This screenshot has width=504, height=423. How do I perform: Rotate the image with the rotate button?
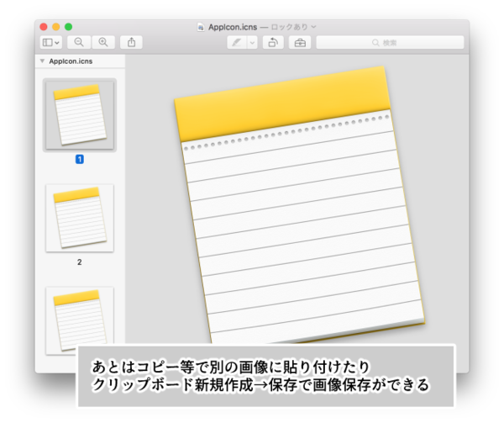click(273, 42)
